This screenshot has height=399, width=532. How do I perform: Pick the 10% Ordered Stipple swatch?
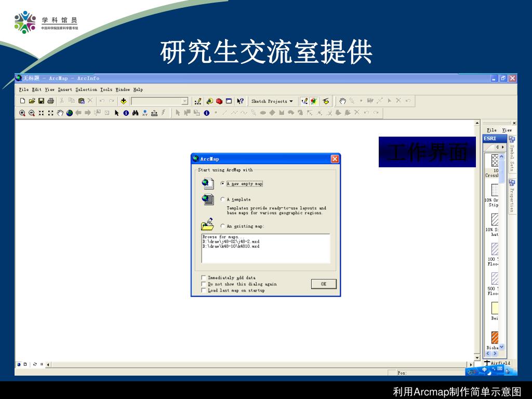pos(495,190)
